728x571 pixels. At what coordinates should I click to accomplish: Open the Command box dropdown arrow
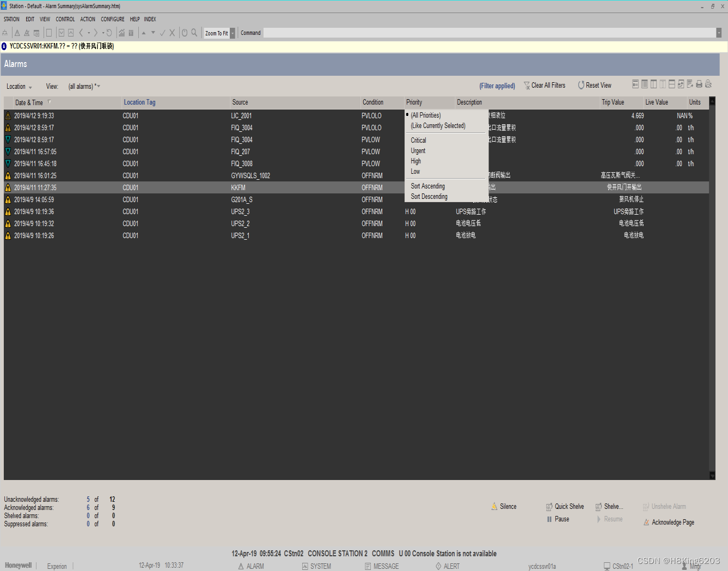pyautogui.click(x=719, y=33)
